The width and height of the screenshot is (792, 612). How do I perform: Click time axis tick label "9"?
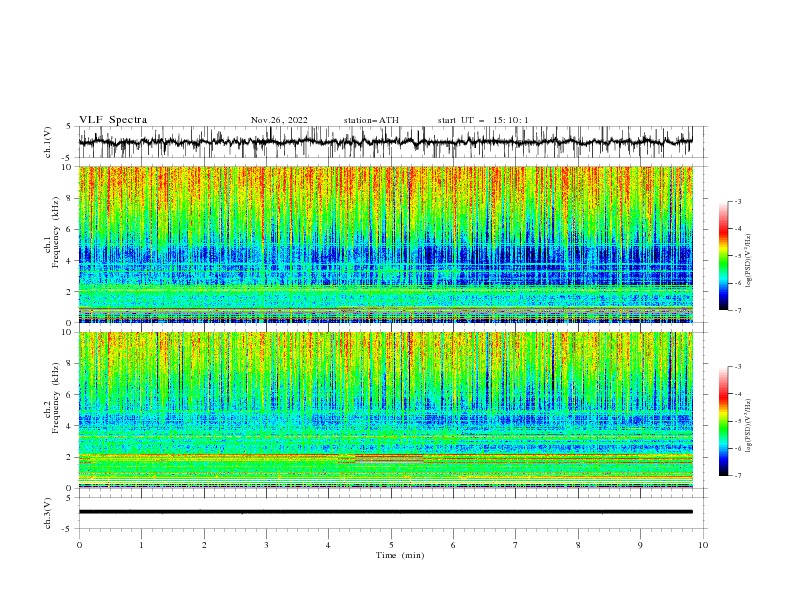[x=640, y=545]
